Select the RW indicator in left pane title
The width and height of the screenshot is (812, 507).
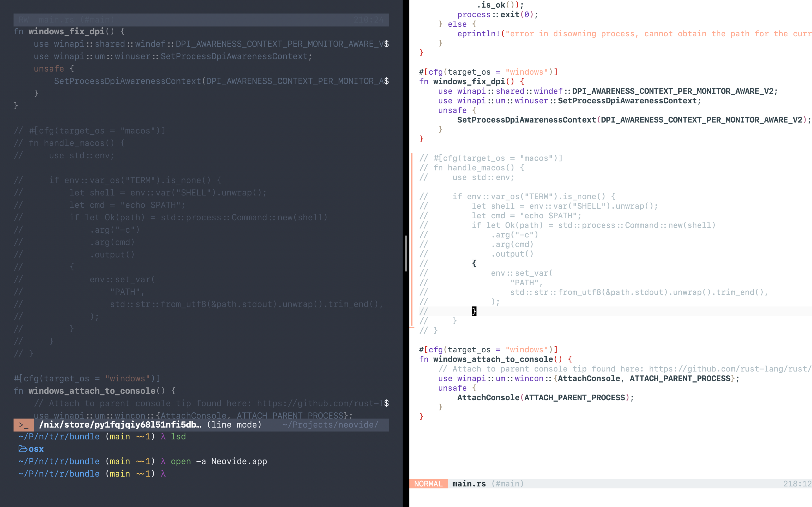(x=23, y=20)
